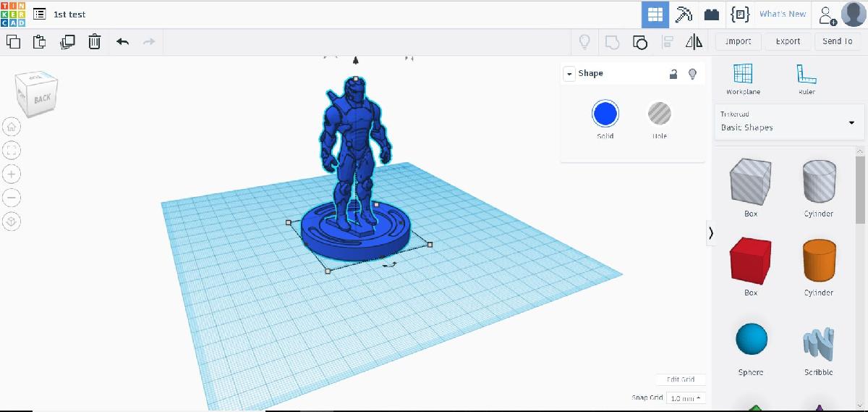
Task: Click the 1st test design title
Action: 69,14
